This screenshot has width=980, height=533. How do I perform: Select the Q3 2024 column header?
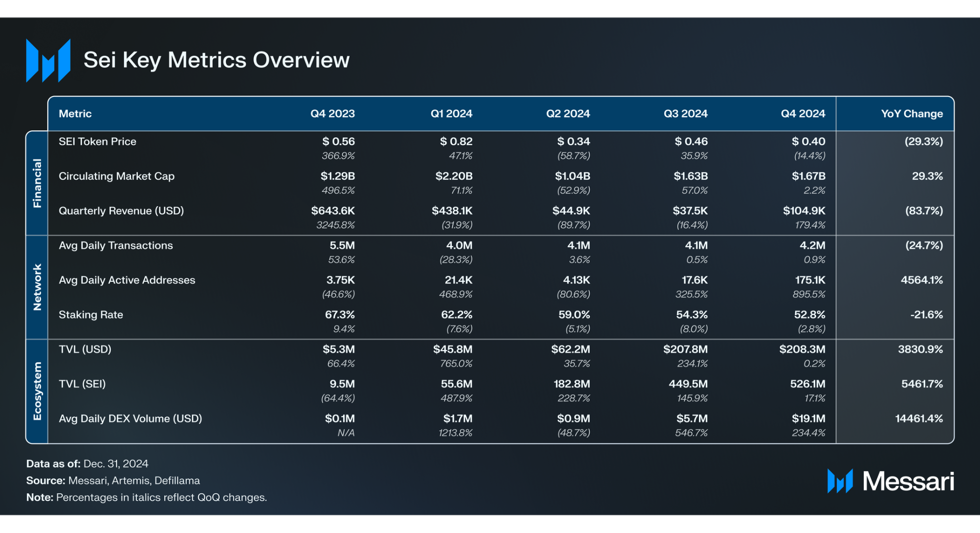pos(685,114)
